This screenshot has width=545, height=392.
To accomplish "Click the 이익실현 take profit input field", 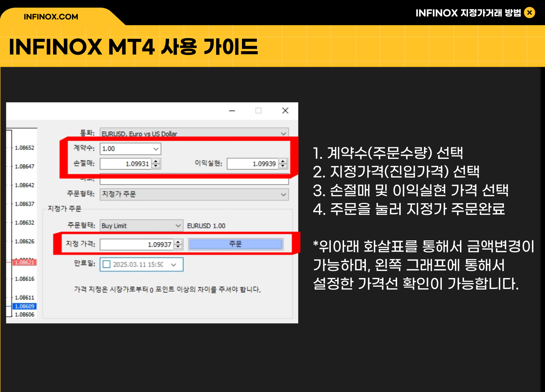I will (x=253, y=164).
